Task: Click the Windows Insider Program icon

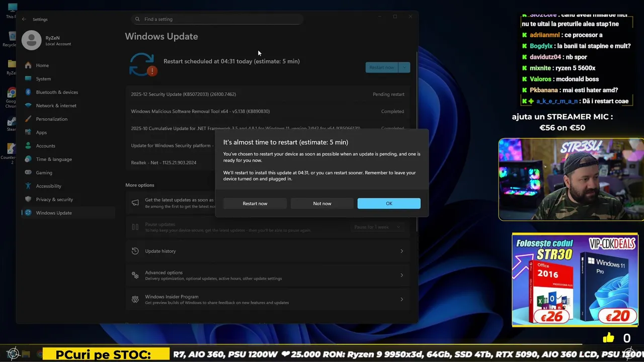Action: tap(135, 299)
